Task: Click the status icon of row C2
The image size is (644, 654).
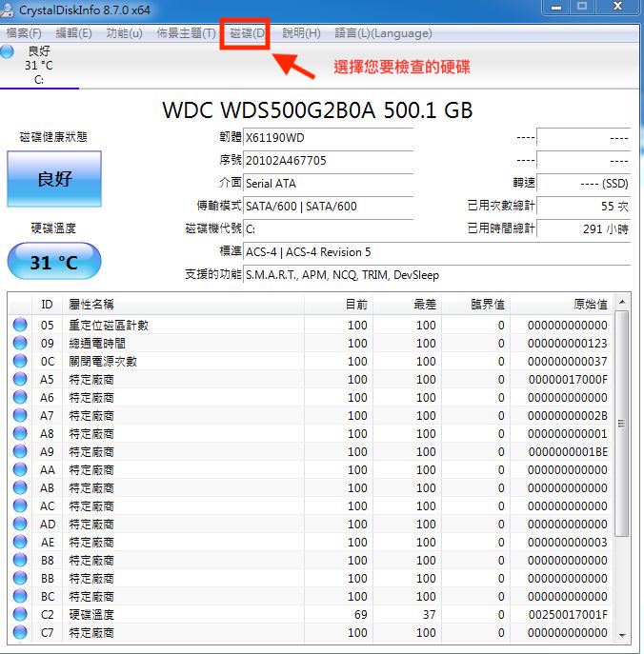Action: pos(20,614)
